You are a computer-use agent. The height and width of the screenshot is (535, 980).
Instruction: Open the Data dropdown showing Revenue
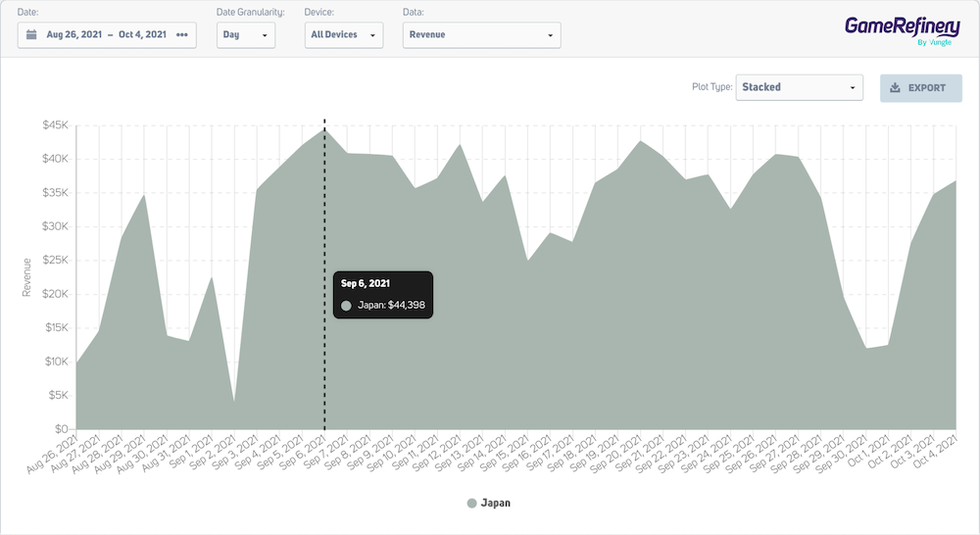(482, 35)
